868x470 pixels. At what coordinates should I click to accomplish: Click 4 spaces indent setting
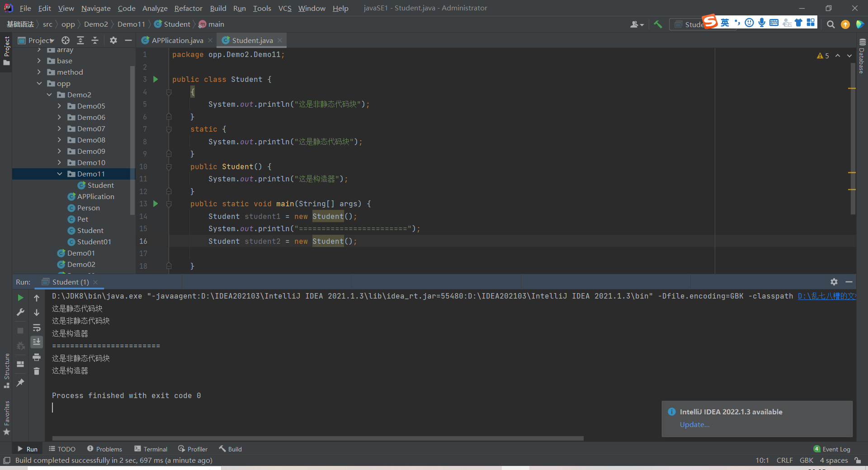point(834,461)
